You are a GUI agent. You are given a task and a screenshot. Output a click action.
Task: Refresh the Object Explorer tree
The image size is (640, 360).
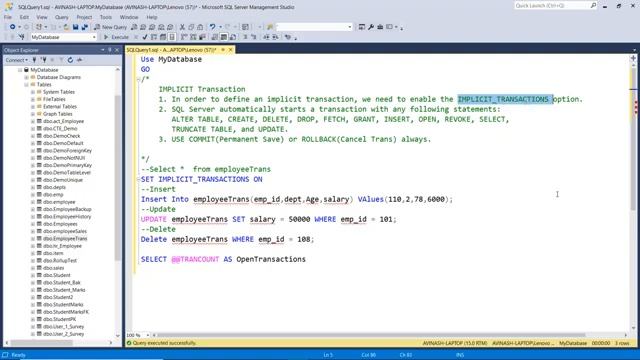[x=70, y=60]
